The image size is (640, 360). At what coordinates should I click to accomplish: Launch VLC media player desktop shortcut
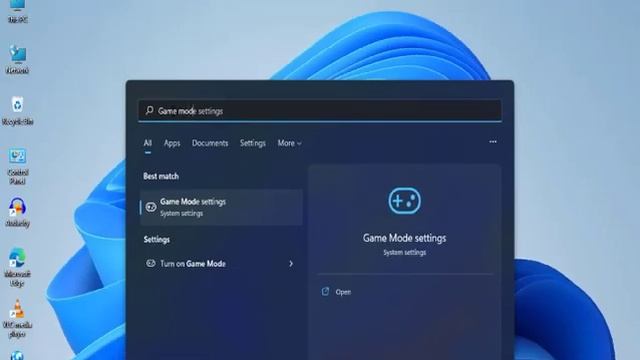(x=17, y=318)
